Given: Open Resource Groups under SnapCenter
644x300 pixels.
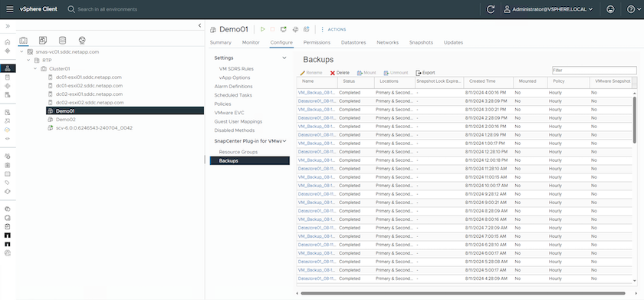Looking at the screenshot, I should (238, 152).
